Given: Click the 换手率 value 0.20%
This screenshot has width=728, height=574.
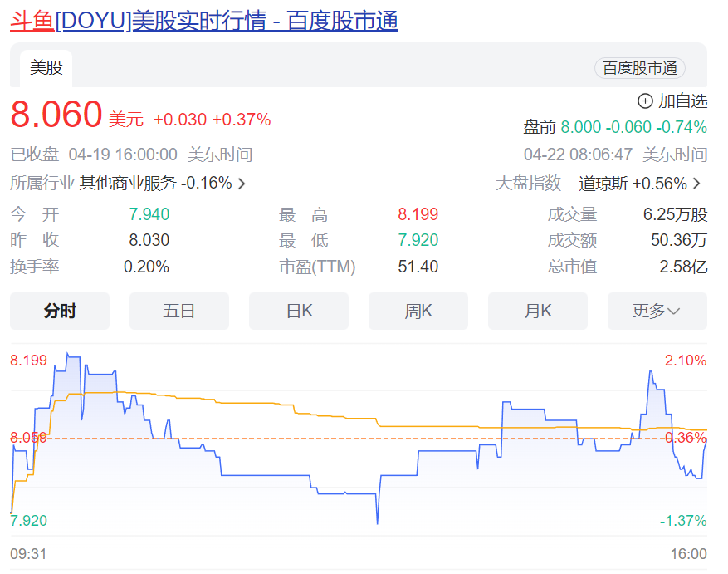Looking at the screenshot, I should click(146, 267).
